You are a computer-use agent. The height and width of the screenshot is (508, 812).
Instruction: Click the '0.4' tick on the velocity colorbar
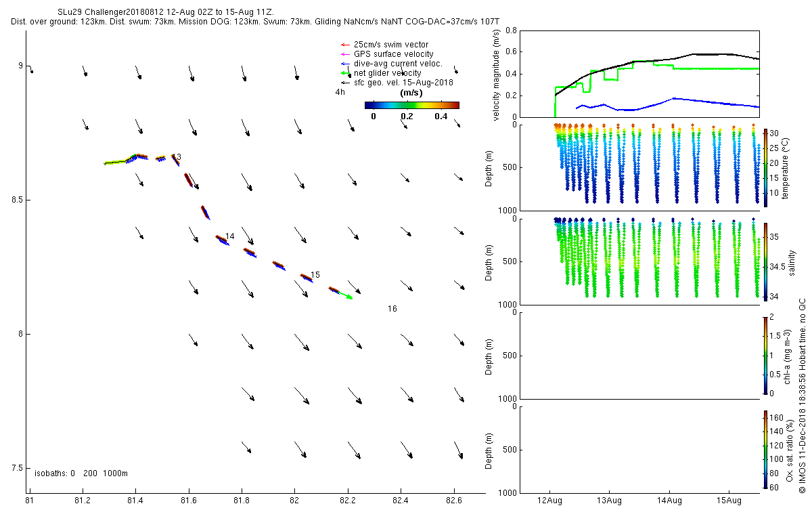[442, 116]
